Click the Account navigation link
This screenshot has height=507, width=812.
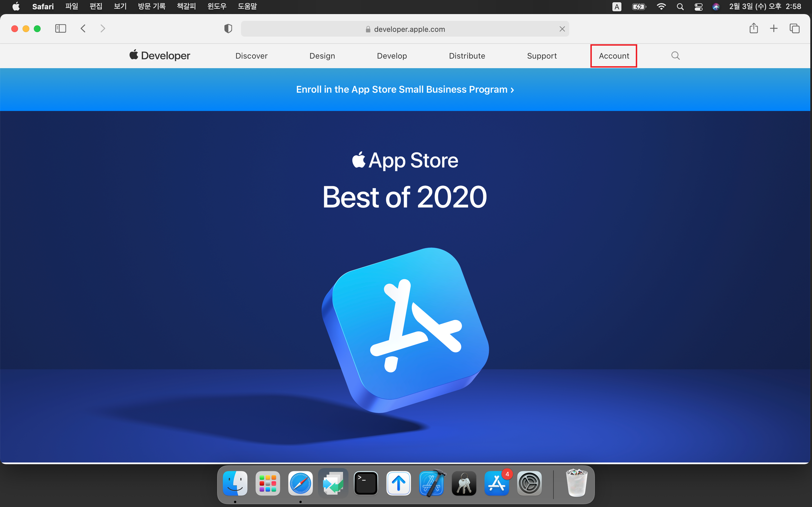(x=614, y=56)
